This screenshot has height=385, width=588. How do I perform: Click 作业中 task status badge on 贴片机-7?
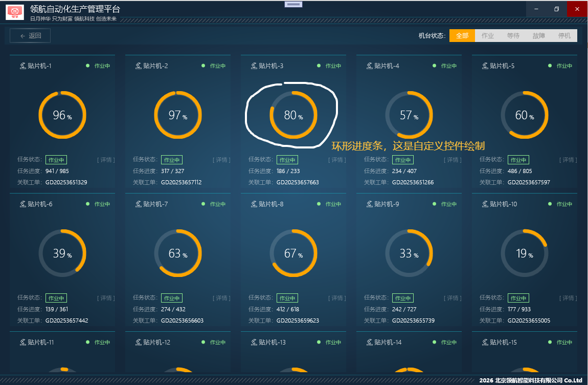172,298
